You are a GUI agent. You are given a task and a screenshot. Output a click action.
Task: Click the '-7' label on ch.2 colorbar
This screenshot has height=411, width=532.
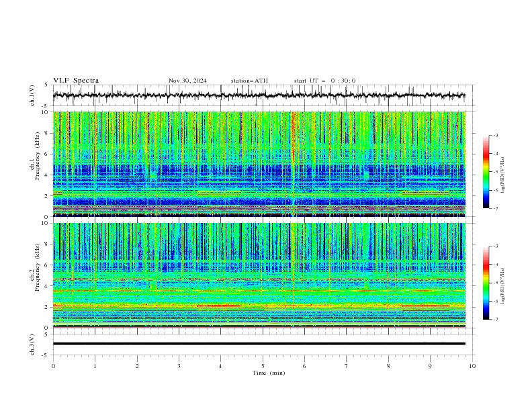495,319
